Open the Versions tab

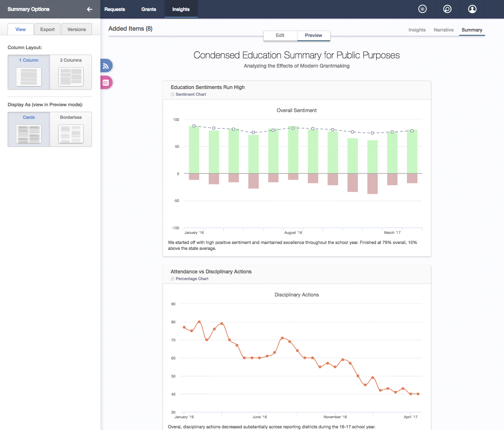[x=76, y=29]
